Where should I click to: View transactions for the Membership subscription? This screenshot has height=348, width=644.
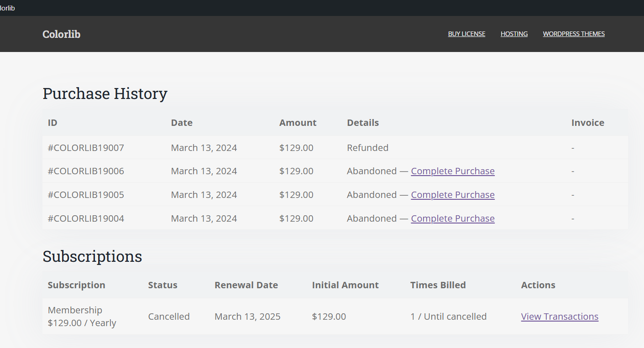560,317
